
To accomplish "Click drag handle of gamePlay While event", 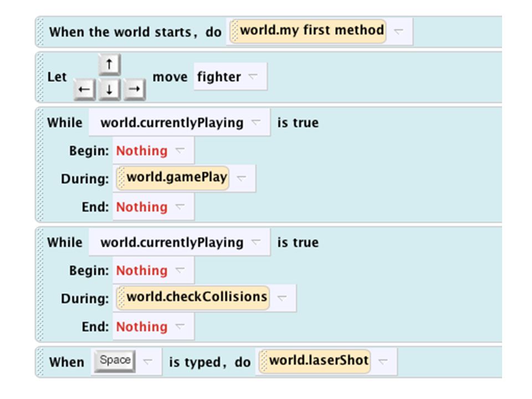I will click(x=40, y=165).
